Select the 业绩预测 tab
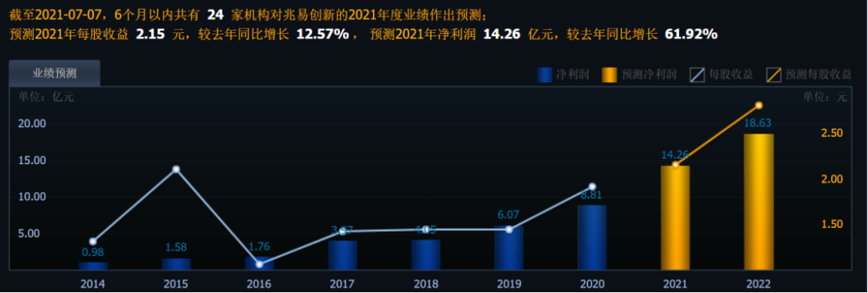Viewport: 868px width, 293px height. [x=55, y=73]
